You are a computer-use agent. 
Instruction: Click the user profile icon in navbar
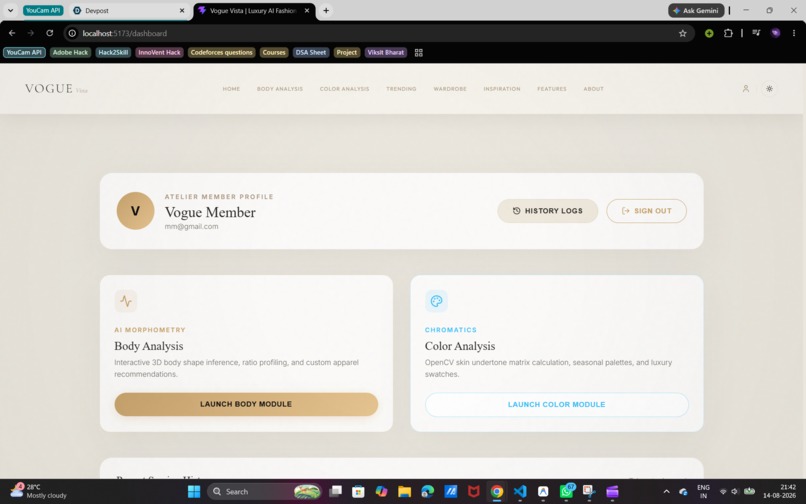745,88
